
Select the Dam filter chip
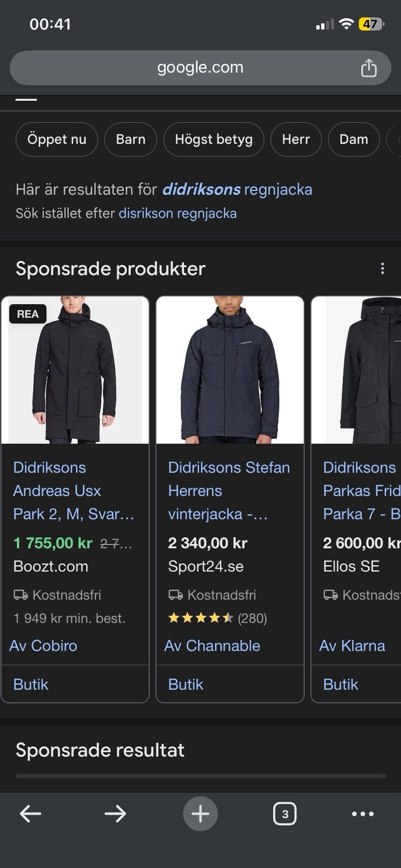click(x=354, y=139)
